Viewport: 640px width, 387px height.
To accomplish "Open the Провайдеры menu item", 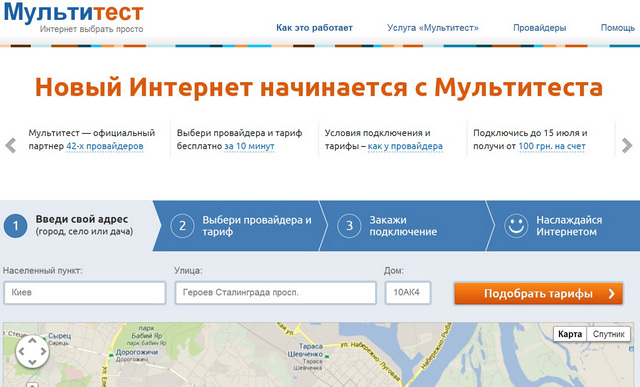I will pos(540,28).
